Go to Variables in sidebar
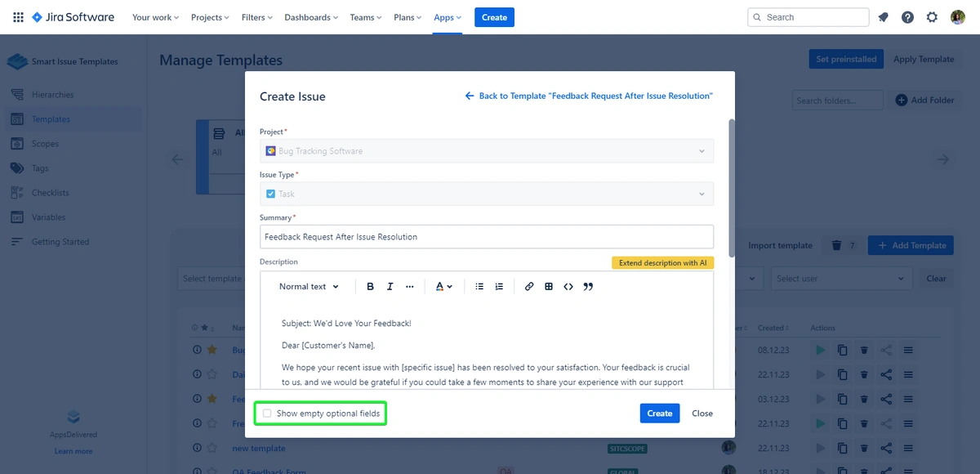Image resolution: width=980 pixels, height=474 pixels. [x=48, y=217]
